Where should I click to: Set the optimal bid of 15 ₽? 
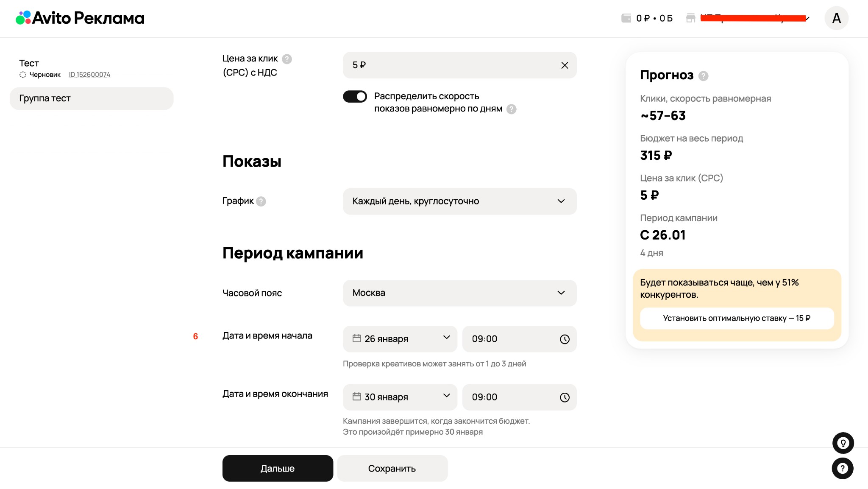(x=737, y=318)
